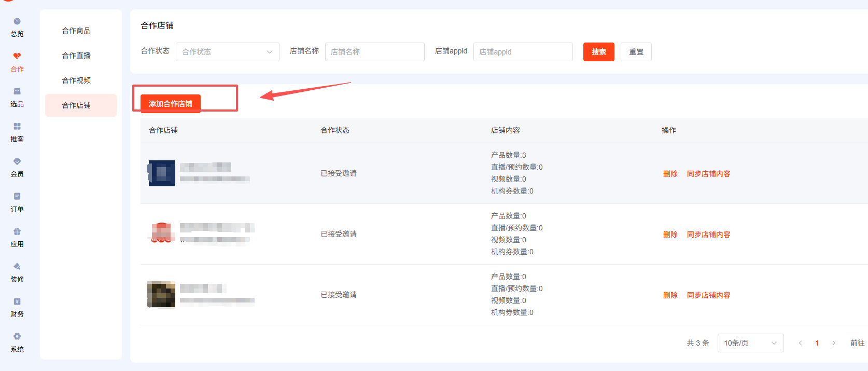Open the 合作视频 menu item
Image resolution: width=868 pixels, height=371 pixels.
point(76,80)
